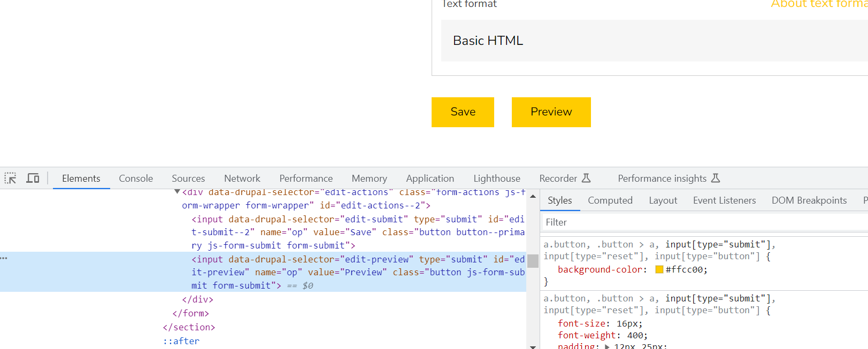868x349 pixels.
Task: Open the Event Listeners tab
Action: [724, 200]
